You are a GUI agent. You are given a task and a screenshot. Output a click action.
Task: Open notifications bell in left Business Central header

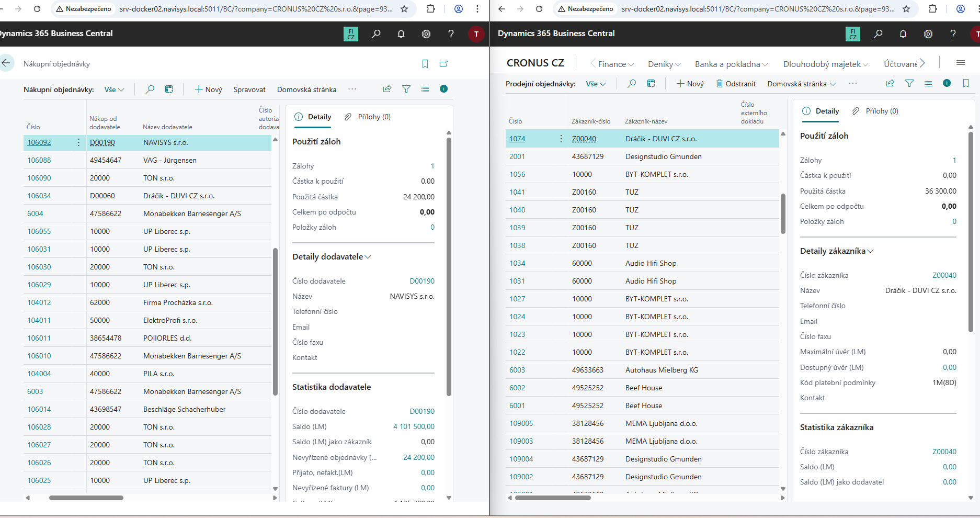click(x=401, y=34)
